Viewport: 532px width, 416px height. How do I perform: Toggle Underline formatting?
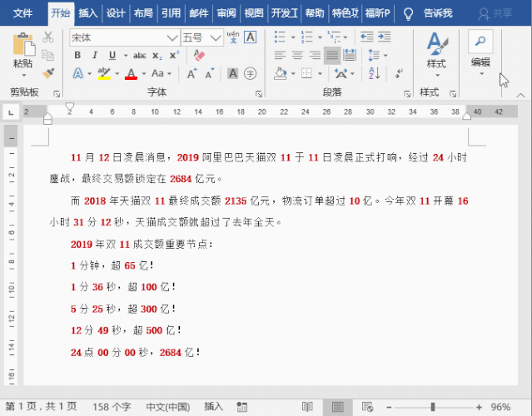[x=112, y=55]
